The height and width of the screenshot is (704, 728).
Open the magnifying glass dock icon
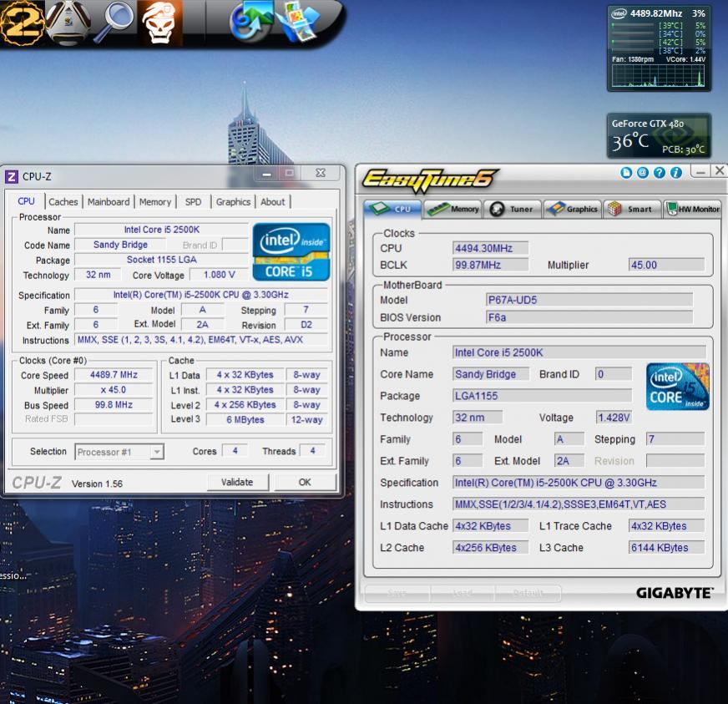click(x=114, y=22)
